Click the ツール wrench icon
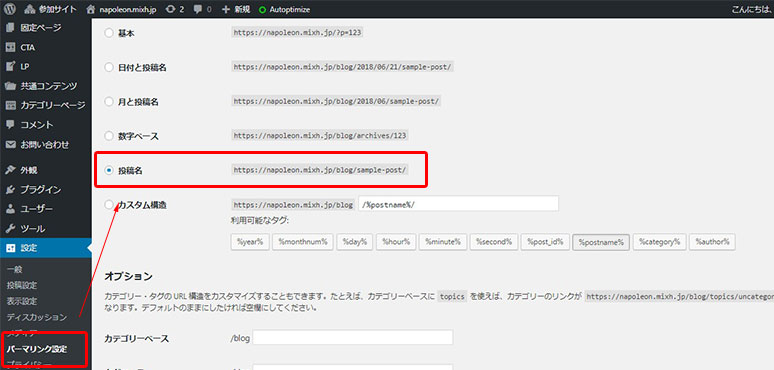Viewport: 774px width, 370px height. tap(10, 228)
